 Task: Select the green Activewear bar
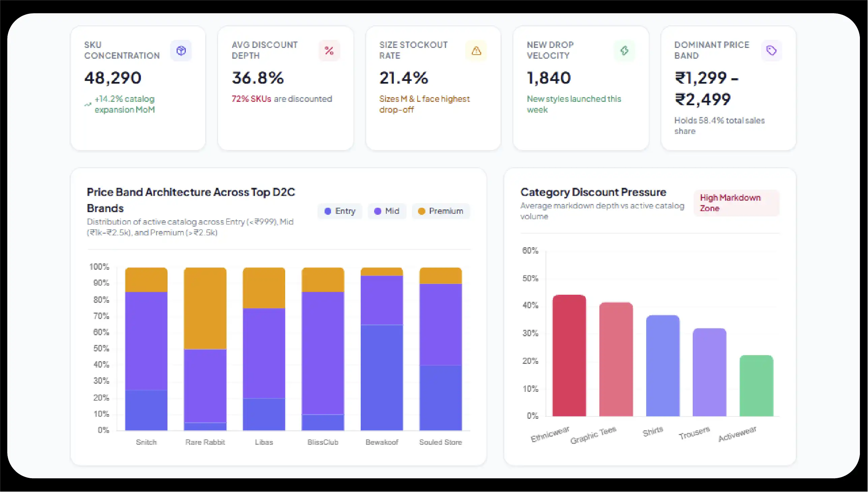756,385
